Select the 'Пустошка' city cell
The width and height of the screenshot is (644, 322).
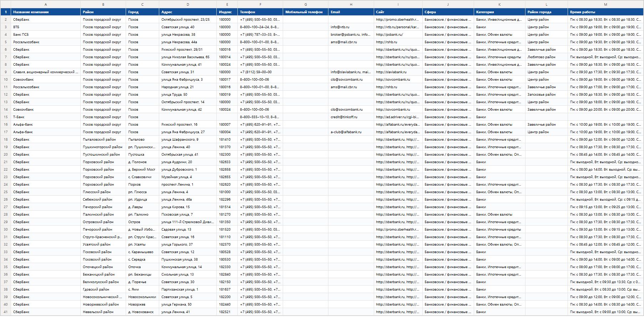click(x=142, y=155)
